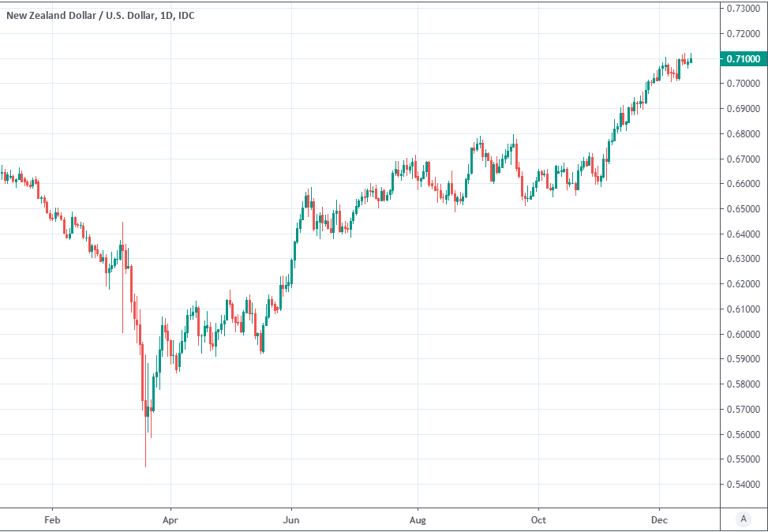Select the Dec marker on the time axis
The width and height of the screenshot is (768, 532).
[660, 519]
